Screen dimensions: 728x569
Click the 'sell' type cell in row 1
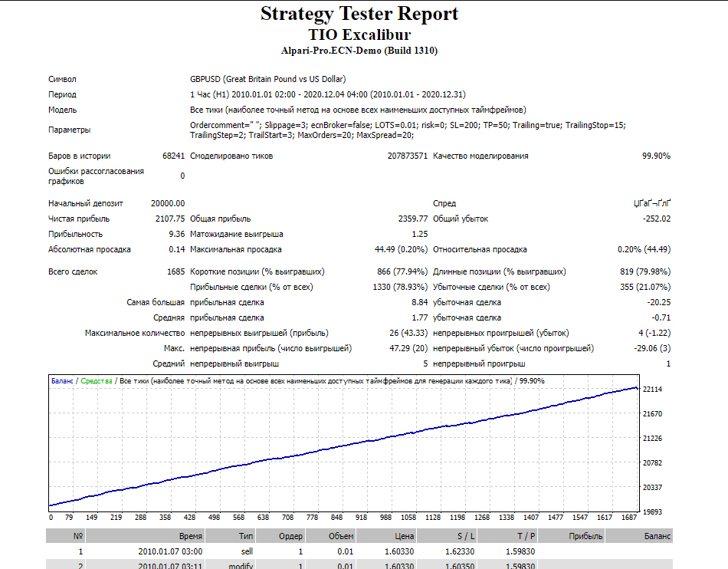tap(247, 551)
